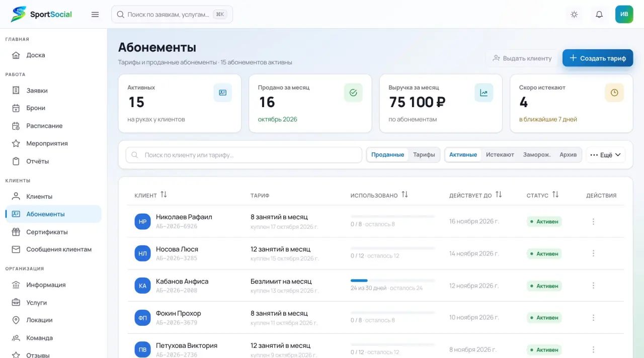Screen dimensions: 644x358
Task: Collapse the sidebar with the hamburger icon
Action: pos(95,15)
